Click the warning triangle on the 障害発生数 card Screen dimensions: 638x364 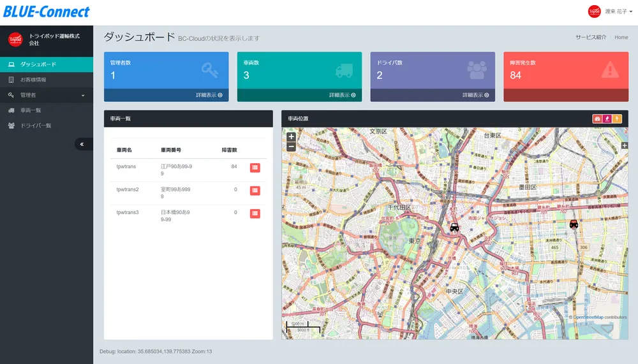point(610,70)
